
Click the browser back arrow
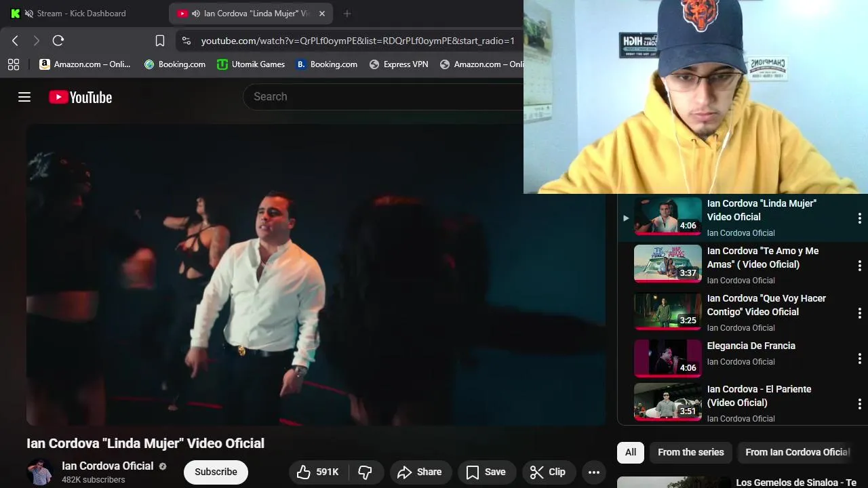tap(15, 41)
